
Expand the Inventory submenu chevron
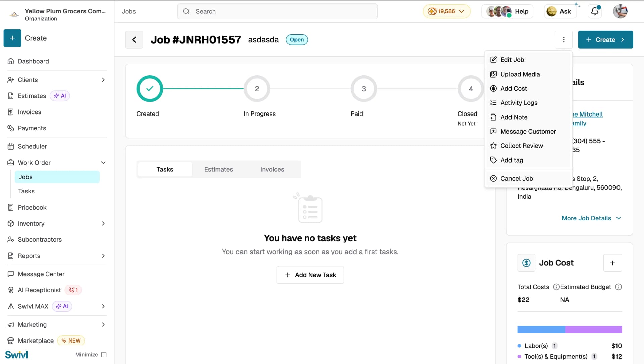tap(103, 224)
